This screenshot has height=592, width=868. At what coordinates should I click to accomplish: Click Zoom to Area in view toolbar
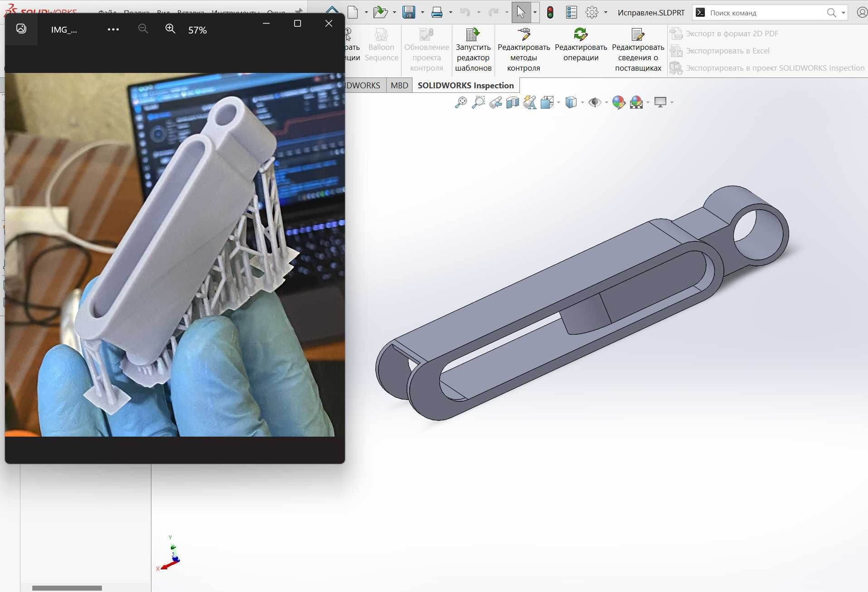(x=478, y=102)
